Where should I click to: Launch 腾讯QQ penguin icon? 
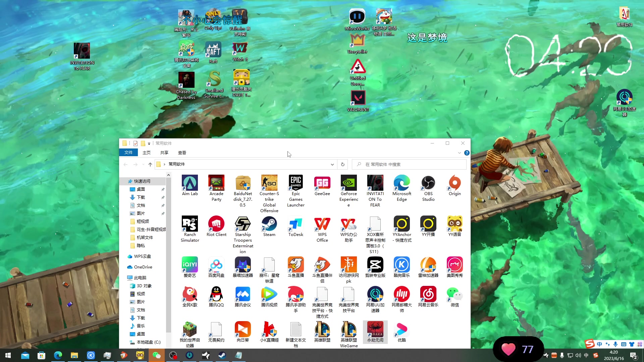point(216,297)
